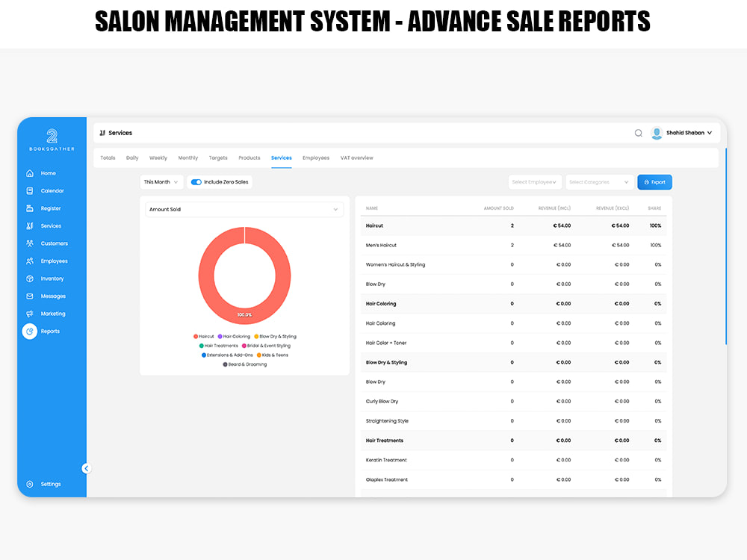Select the Keratin Treatment row
Viewport: 747px width, 560px height.
click(x=514, y=461)
